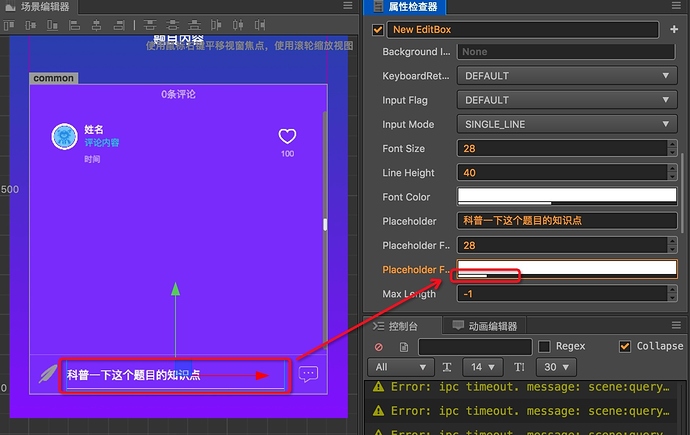Screen dimensions: 690x435
Task: Open the Font Color swatch picker
Action: 567,196
